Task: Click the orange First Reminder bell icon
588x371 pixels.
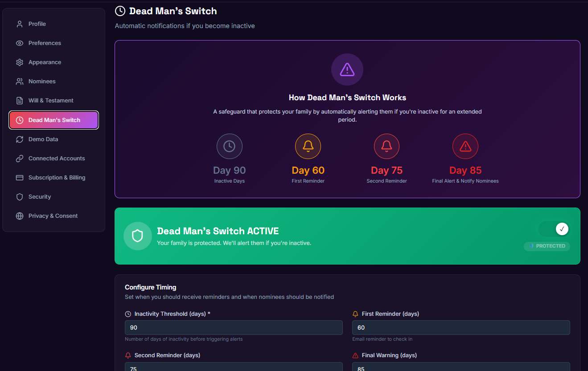Action: point(308,147)
